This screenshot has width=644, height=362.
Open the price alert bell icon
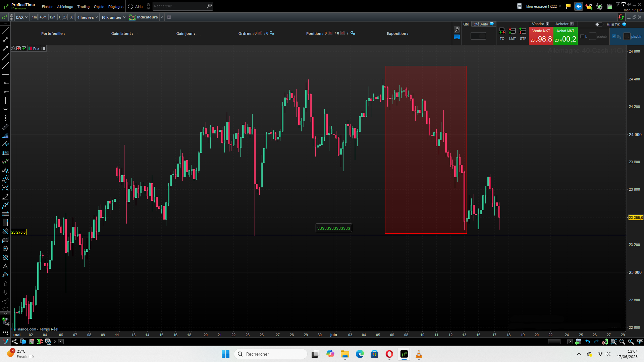13,49
